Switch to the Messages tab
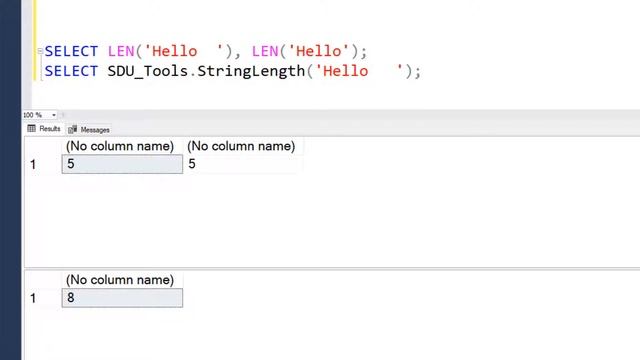640x360 pixels. pyautogui.click(x=89, y=130)
